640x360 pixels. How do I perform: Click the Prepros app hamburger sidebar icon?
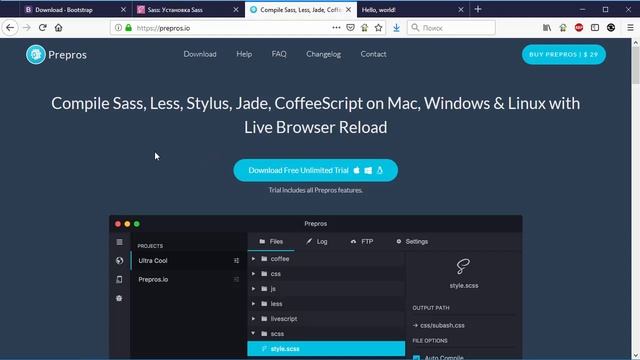pos(120,242)
